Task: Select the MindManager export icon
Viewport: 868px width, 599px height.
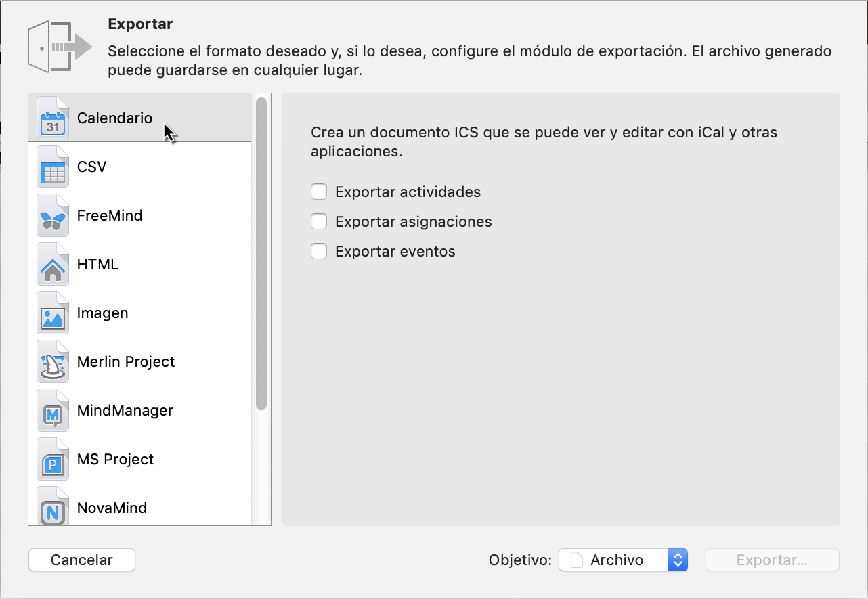Action: [x=52, y=409]
